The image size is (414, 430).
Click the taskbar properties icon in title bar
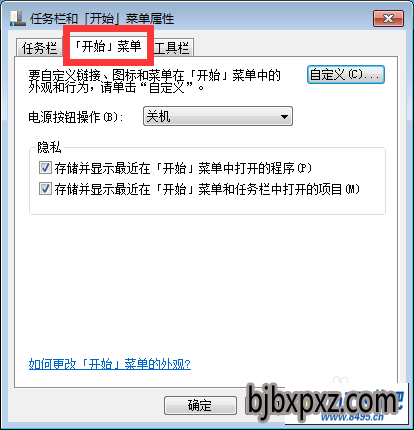(x=18, y=18)
